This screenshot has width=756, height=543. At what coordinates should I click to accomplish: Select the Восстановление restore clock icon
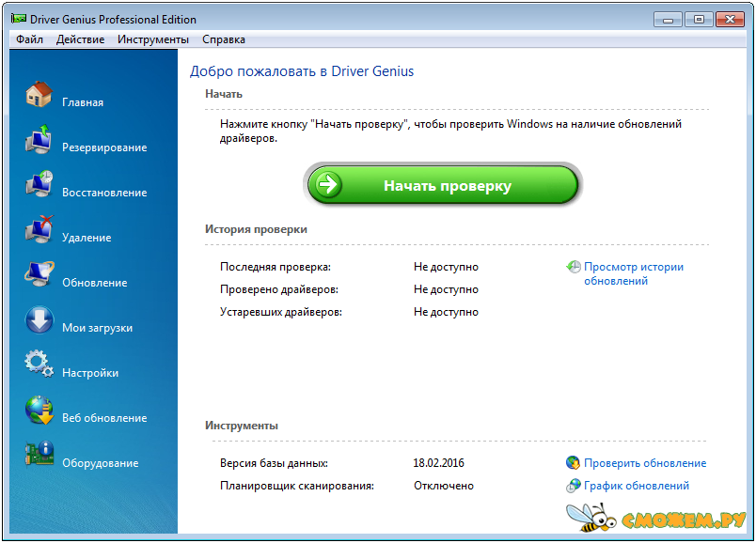39,184
